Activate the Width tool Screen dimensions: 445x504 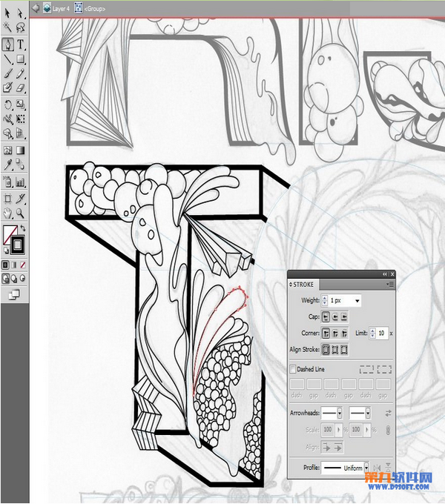tap(7, 119)
